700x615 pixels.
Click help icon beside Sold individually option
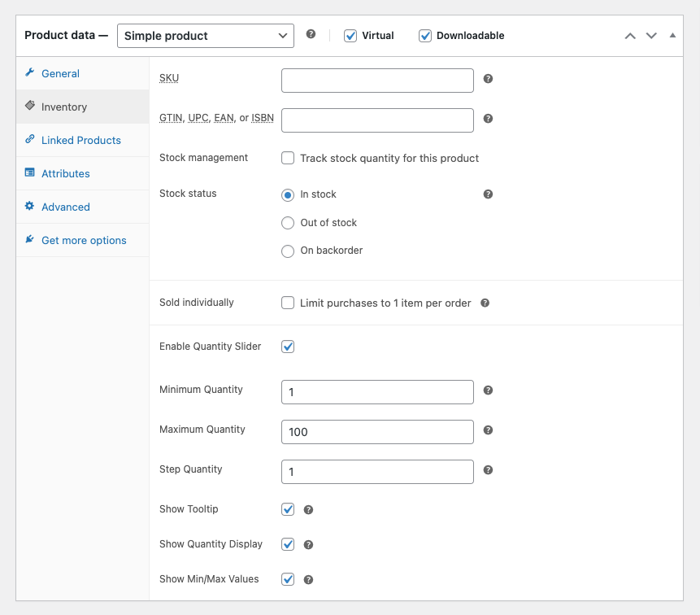pos(485,303)
